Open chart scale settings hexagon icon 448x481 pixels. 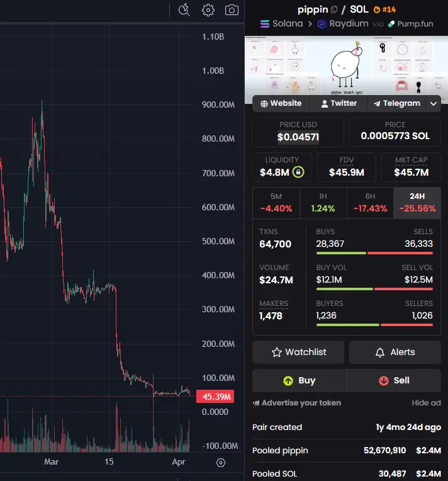coord(221,463)
